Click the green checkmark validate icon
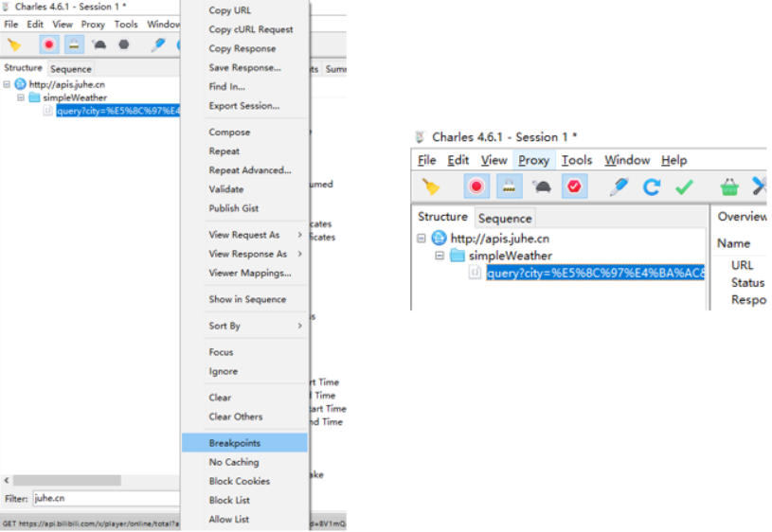This screenshot has height=532, width=772. click(x=684, y=186)
